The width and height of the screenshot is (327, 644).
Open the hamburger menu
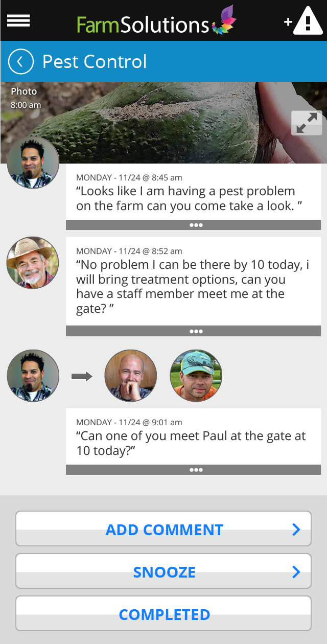click(x=18, y=20)
